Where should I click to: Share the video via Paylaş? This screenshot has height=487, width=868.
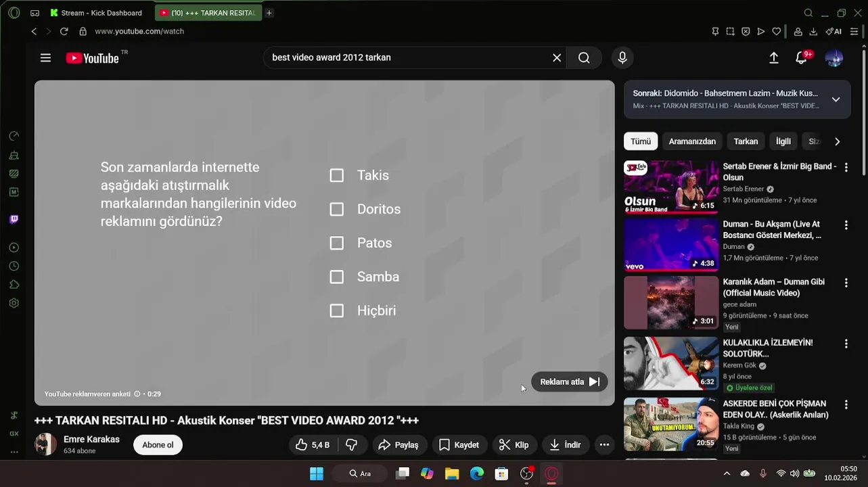coord(398,444)
